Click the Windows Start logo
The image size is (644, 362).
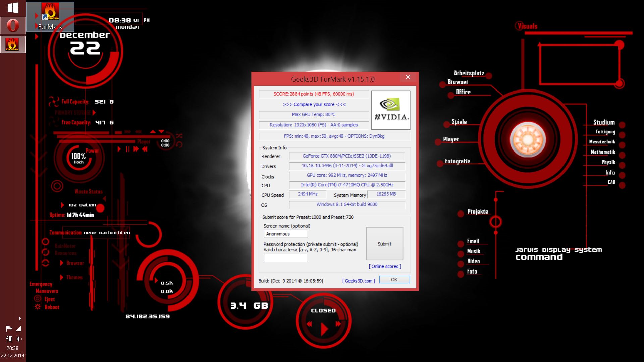(x=13, y=8)
